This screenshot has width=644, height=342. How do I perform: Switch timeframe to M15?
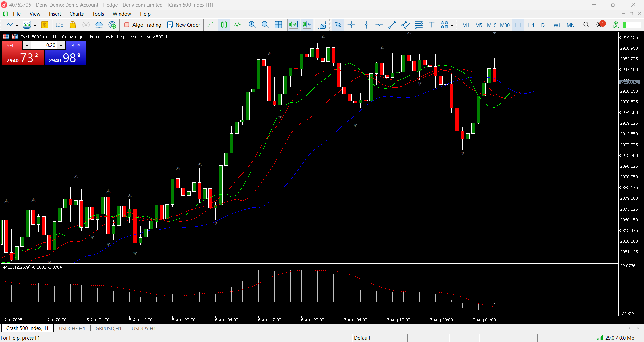tap(492, 25)
